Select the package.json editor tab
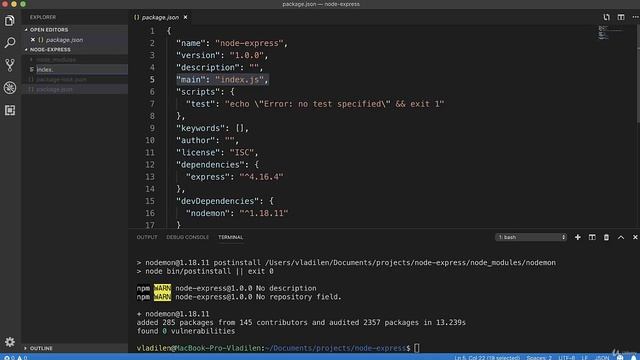640x360 pixels. [x=160, y=17]
